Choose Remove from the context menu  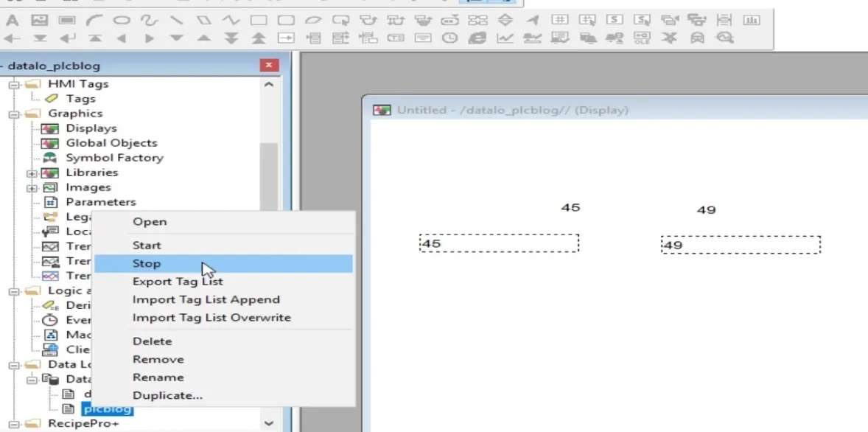pyautogui.click(x=224, y=360)
